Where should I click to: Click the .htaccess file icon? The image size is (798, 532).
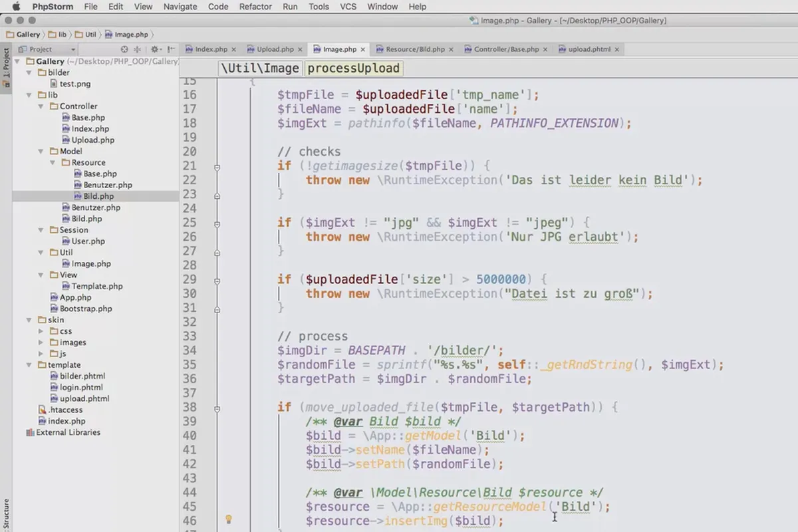click(42, 410)
